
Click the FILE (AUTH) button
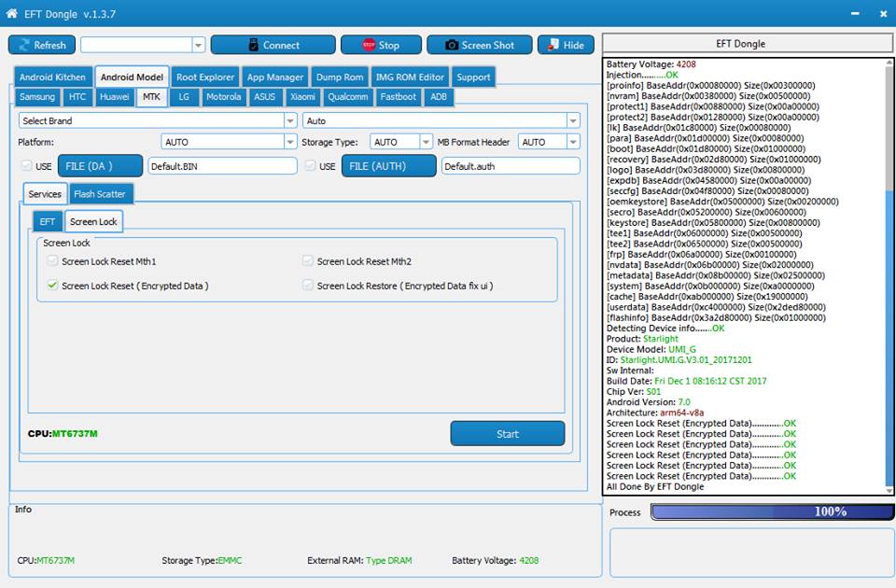click(388, 166)
